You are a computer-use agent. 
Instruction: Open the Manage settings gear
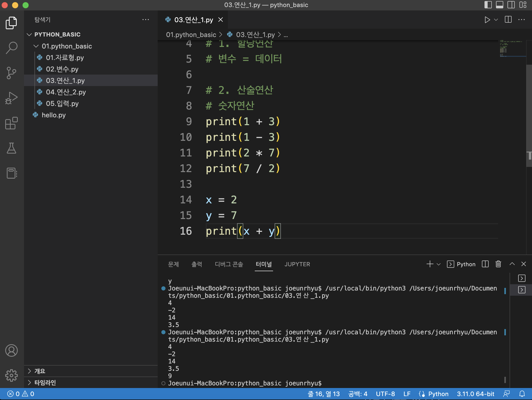point(11,375)
